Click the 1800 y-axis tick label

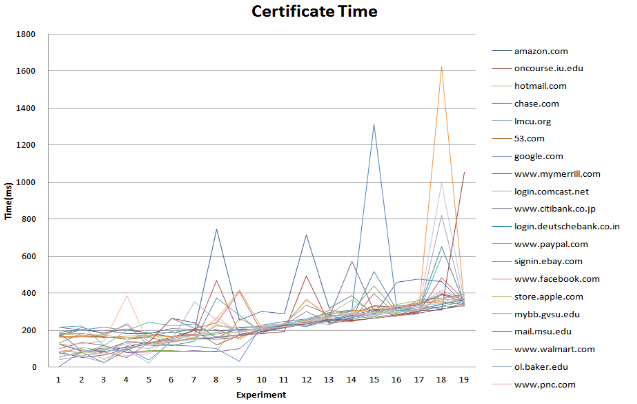pos(26,35)
